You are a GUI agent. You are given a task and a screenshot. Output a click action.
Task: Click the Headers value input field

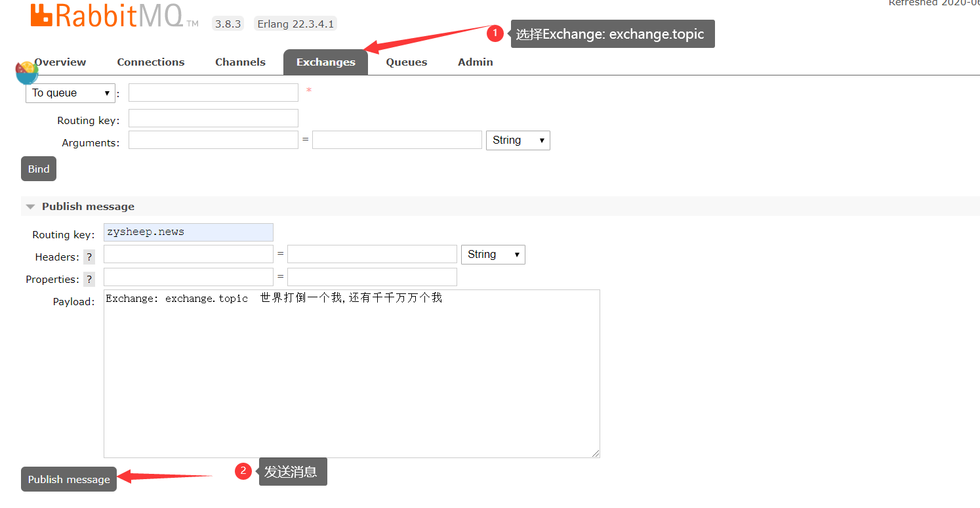372,254
